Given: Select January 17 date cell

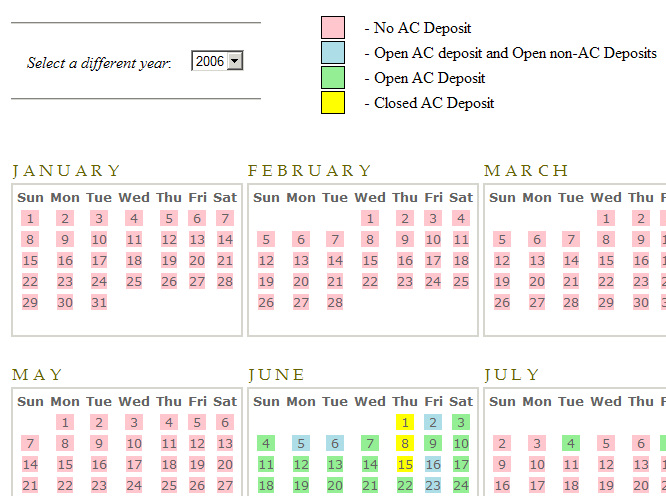Looking at the screenshot, I should [99, 261].
